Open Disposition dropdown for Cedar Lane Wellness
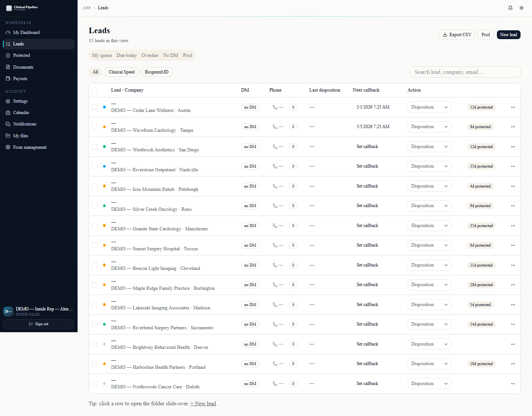 click(x=429, y=107)
